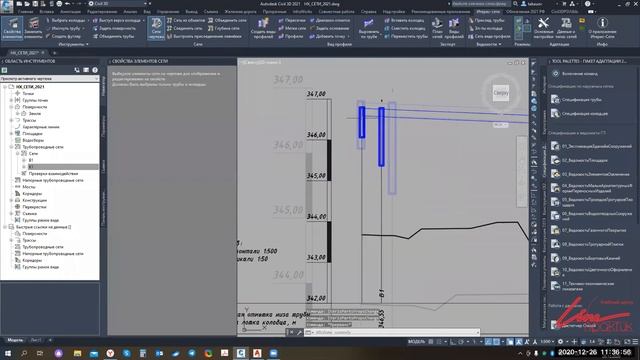Open the Home ribbon tab

click(x=25, y=12)
